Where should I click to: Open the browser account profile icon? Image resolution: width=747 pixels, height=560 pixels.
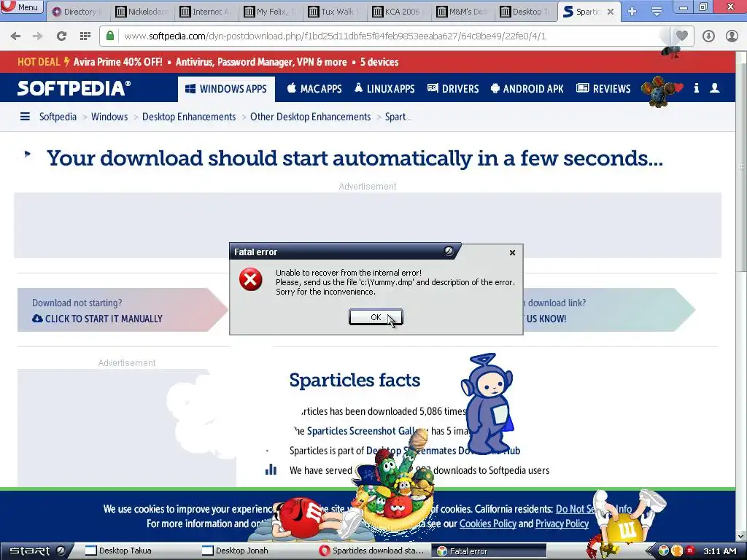point(732,36)
